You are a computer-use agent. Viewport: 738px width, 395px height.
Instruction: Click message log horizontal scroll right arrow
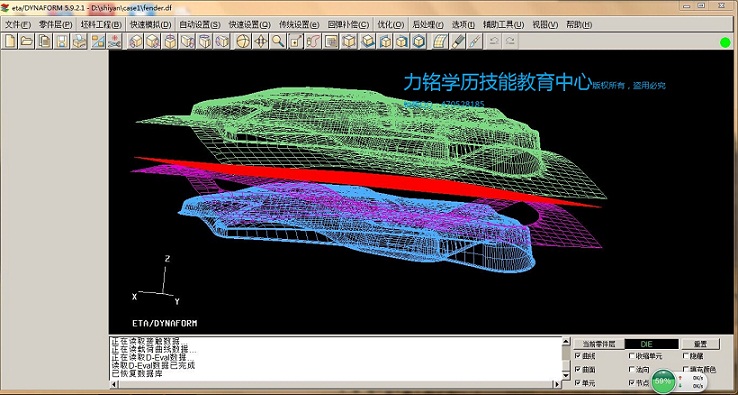click(558, 384)
